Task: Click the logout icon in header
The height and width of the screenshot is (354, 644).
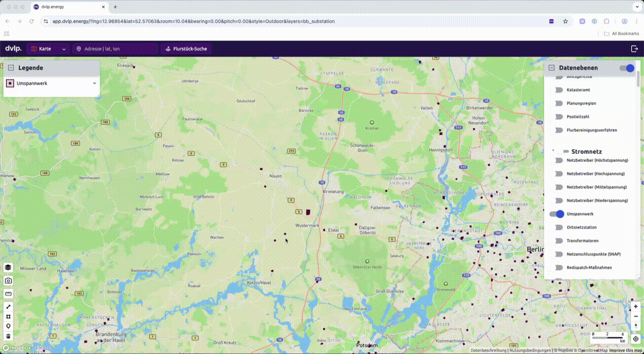Action: coord(634,49)
